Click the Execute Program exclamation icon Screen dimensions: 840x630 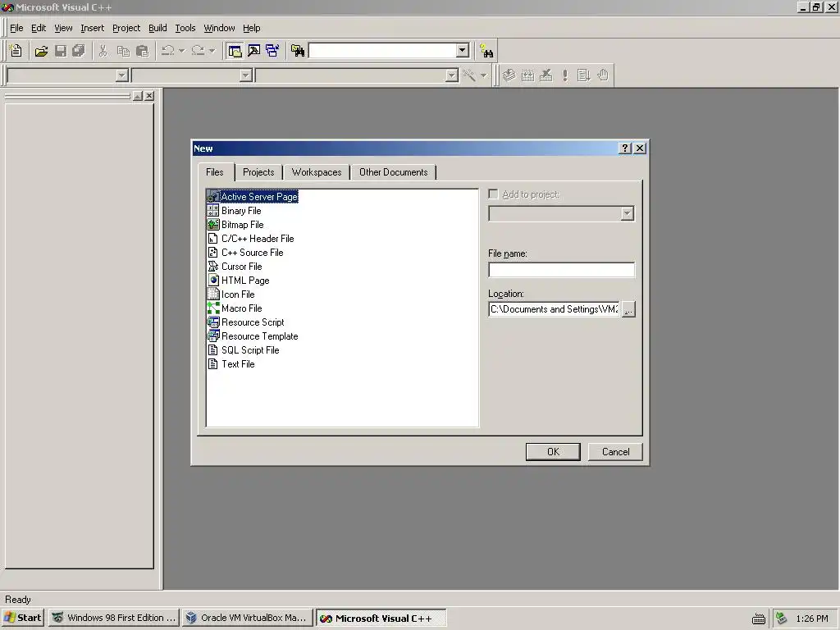point(564,75)
